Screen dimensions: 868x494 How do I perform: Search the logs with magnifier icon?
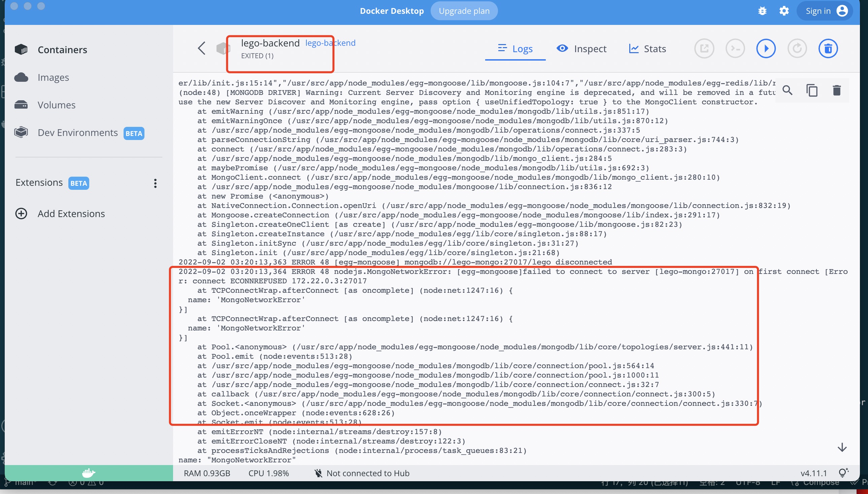pos(787,90)
